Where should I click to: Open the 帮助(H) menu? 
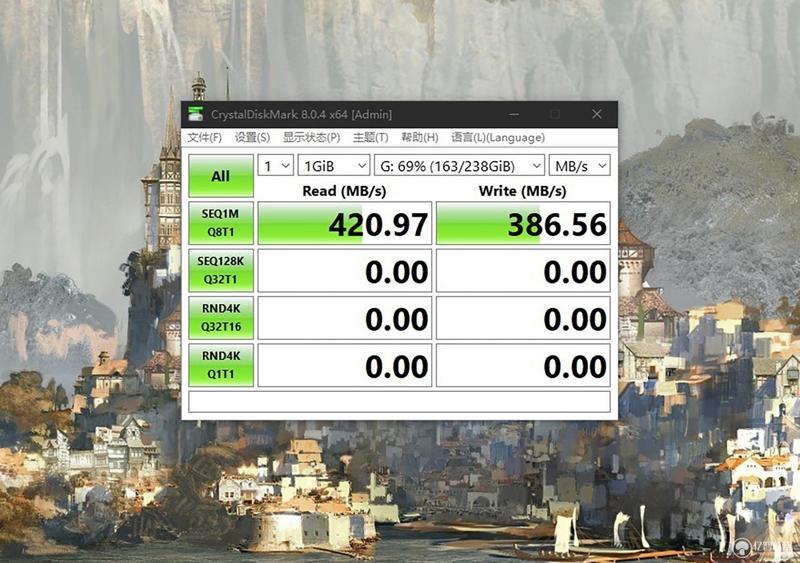(419, 137)
